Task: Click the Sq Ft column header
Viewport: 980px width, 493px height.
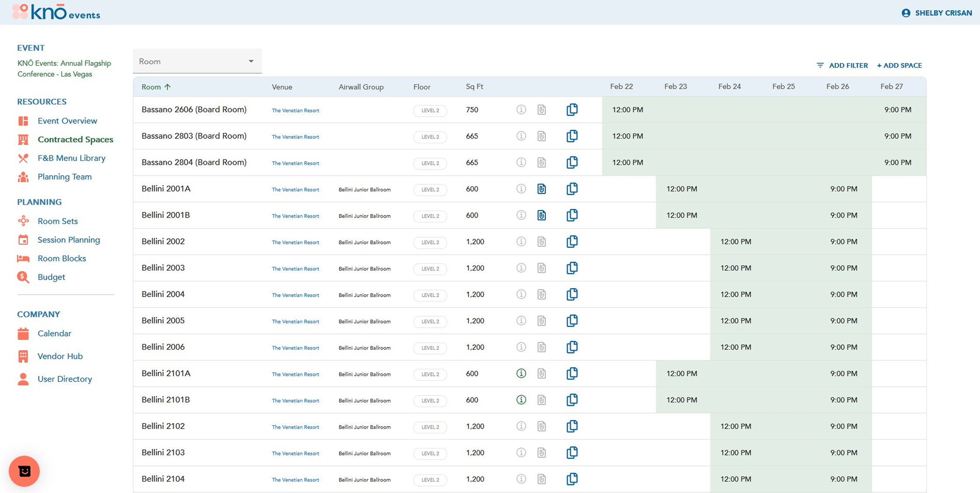Action: (474, 87)
